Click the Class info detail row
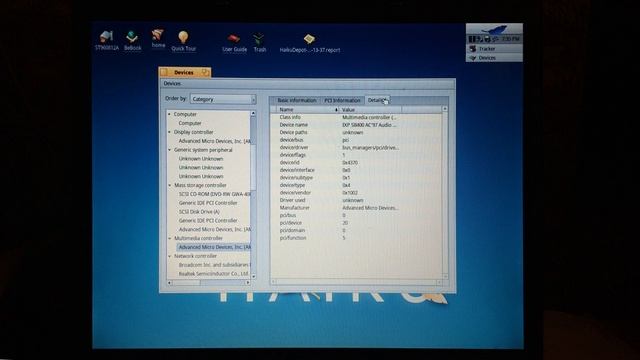The height and width of the screenshot is (360, 640). (x=356, y=117)
